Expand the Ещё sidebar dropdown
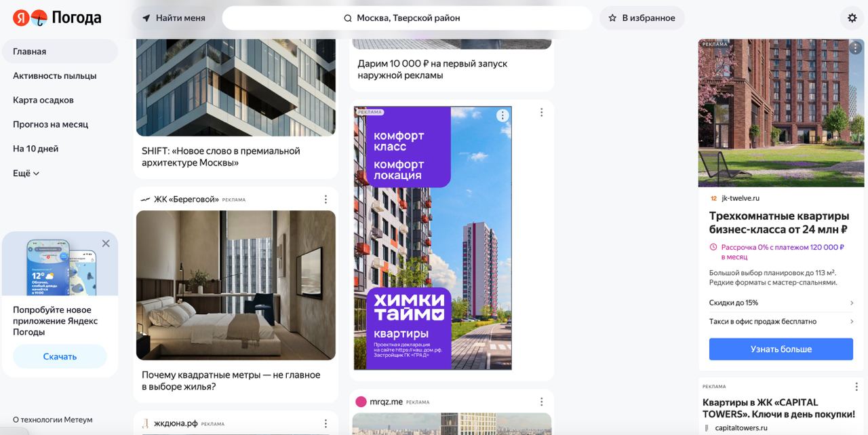This screenshot has height=435, width=868. coord(26,174)
